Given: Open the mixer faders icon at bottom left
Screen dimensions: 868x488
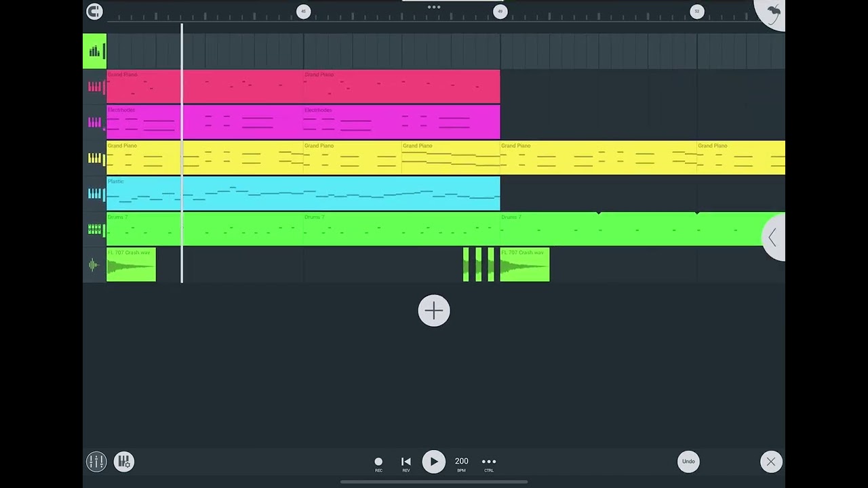Looking at the screenshot, I should coord(96,462).
